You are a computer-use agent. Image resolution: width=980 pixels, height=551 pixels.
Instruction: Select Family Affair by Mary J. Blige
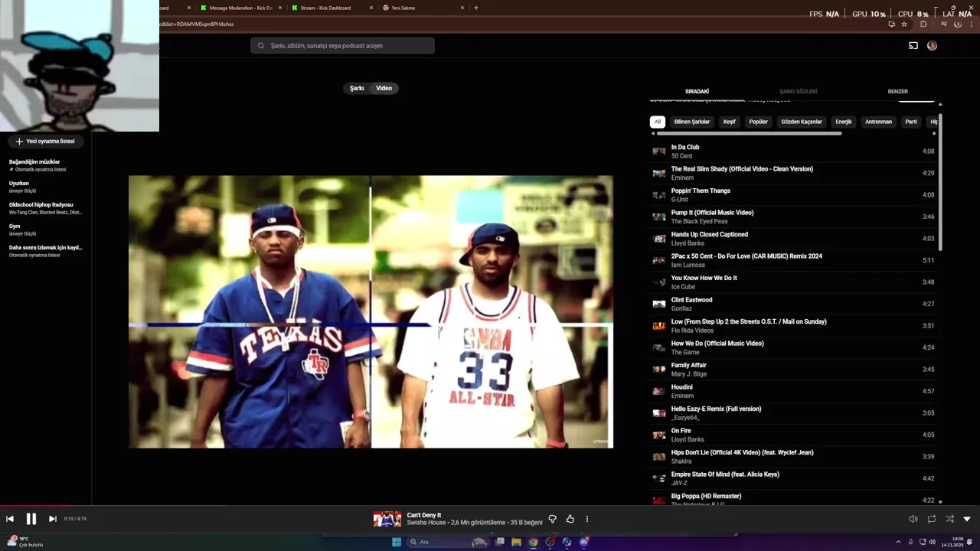[792, 370]
